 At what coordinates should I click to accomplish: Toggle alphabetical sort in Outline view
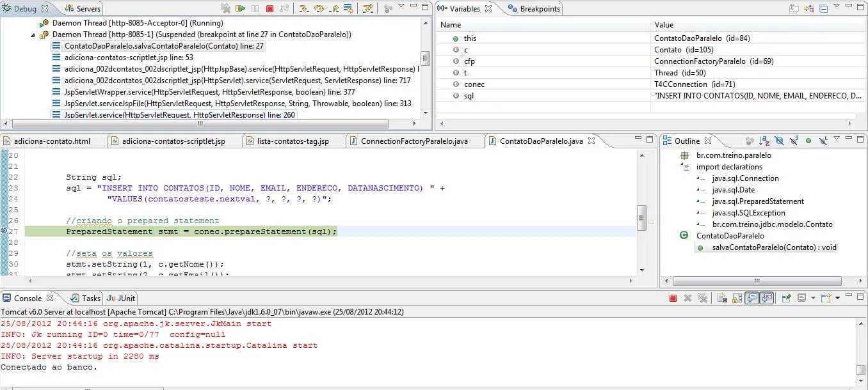[x=764, y=141]
